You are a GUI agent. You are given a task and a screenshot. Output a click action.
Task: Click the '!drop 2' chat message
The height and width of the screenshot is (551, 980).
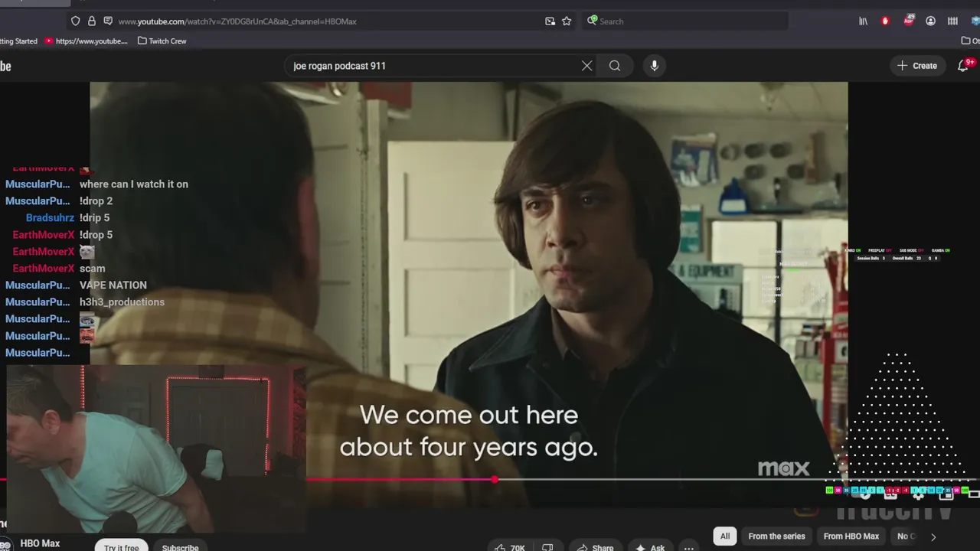point(96,201)
